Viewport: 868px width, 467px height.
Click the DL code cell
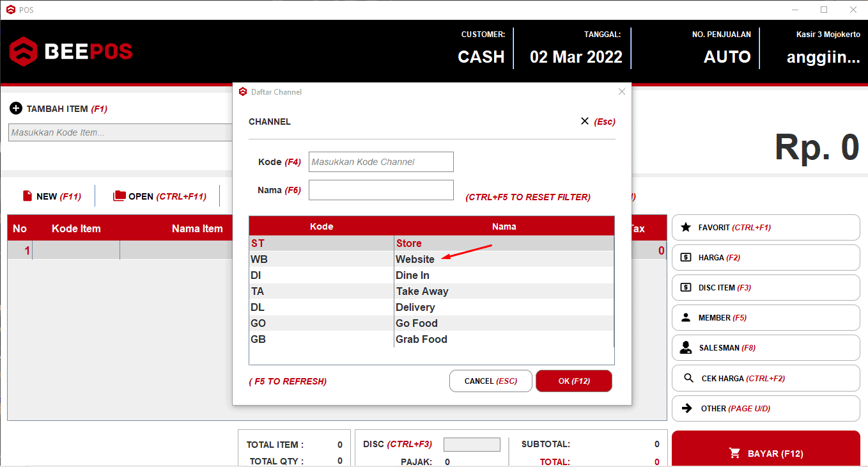coord(322,307)
